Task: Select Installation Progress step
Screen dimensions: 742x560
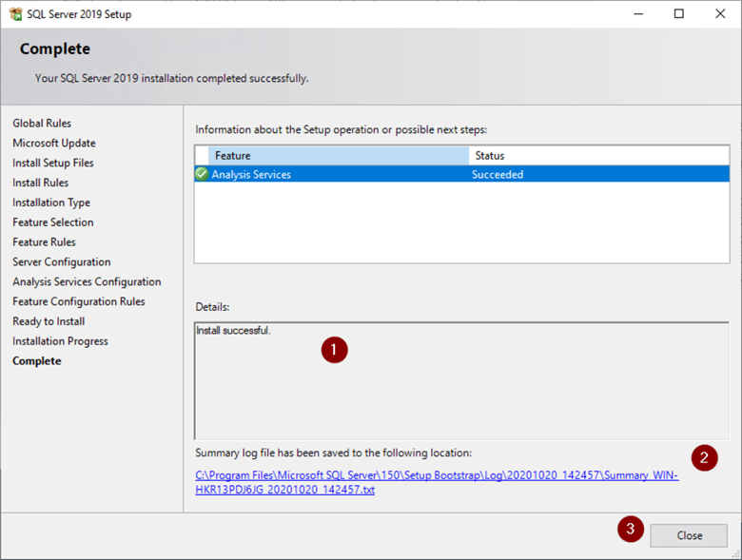Action: pos(60,341)
